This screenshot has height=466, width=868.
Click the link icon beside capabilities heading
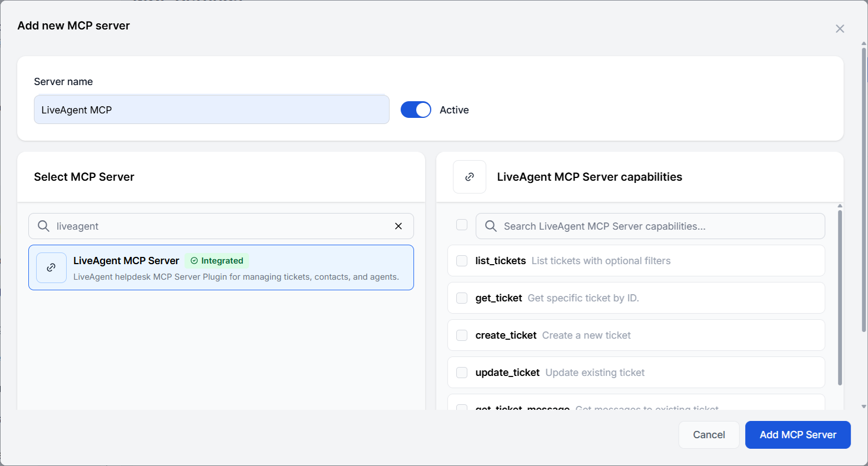click(x=470, y=176)
